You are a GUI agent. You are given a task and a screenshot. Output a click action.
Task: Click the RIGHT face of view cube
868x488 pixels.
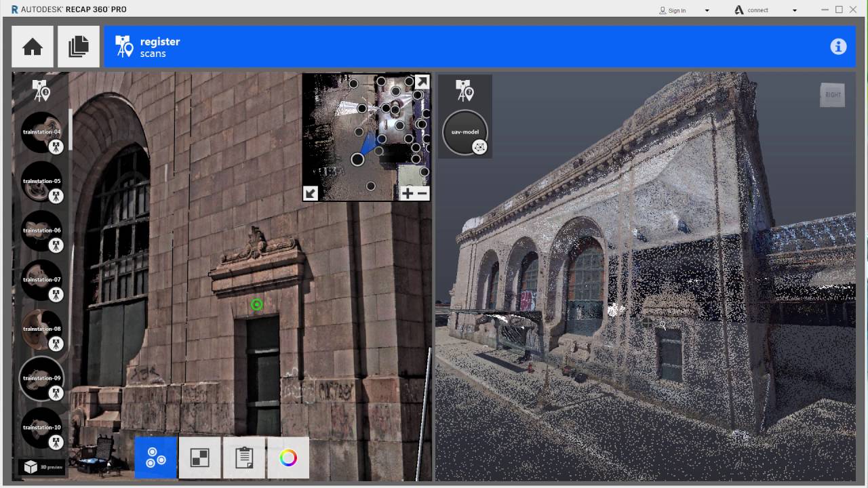833,95
